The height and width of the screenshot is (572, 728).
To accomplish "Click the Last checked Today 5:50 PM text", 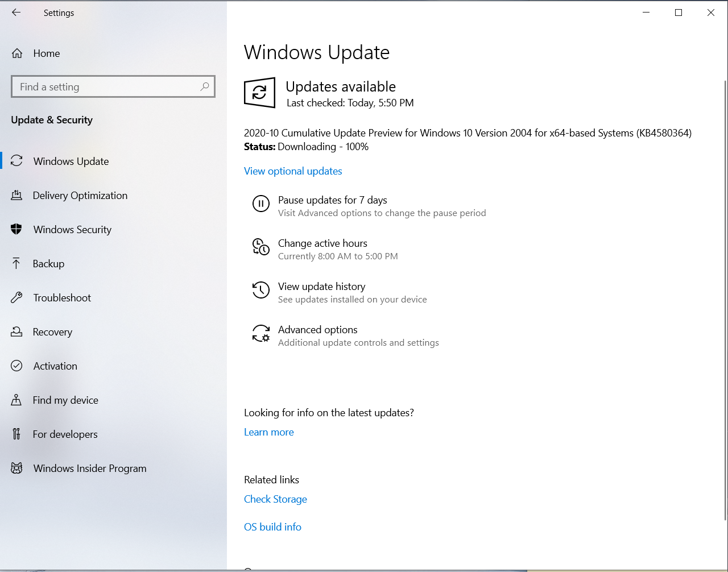I will point(350,103).
